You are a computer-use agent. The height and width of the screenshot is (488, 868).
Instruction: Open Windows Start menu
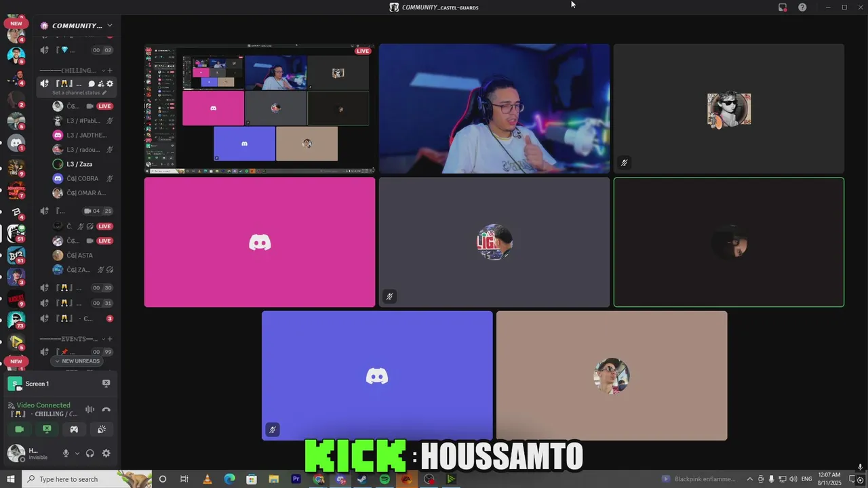pos(10,479)
